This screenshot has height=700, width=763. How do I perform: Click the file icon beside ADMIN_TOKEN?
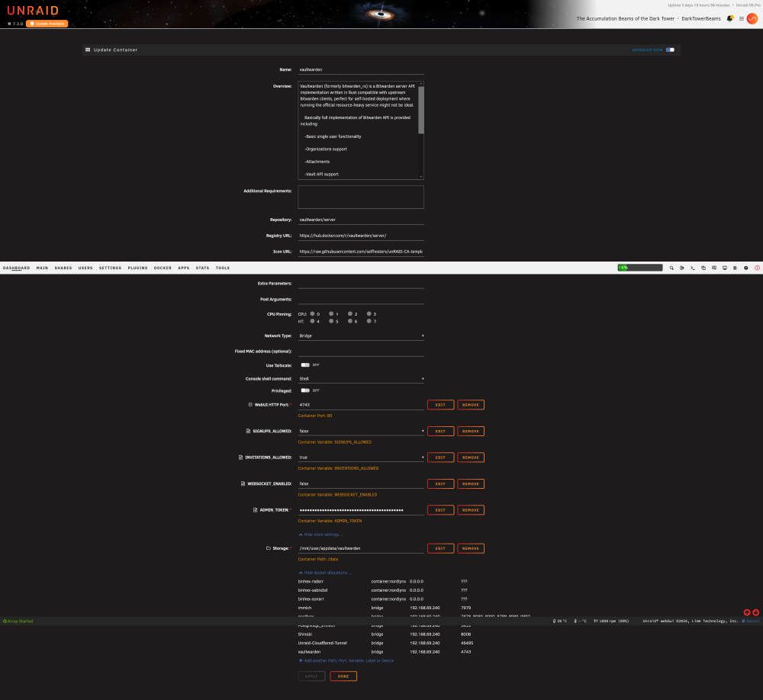255,510
